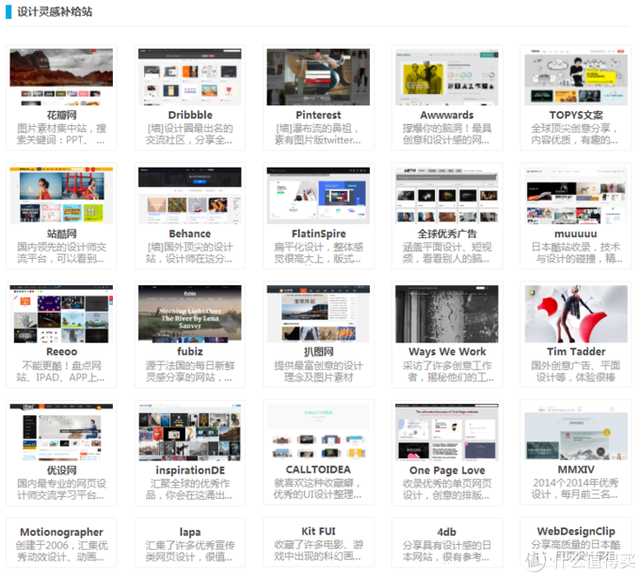Click the 站酷网 title link

[62, 234]
